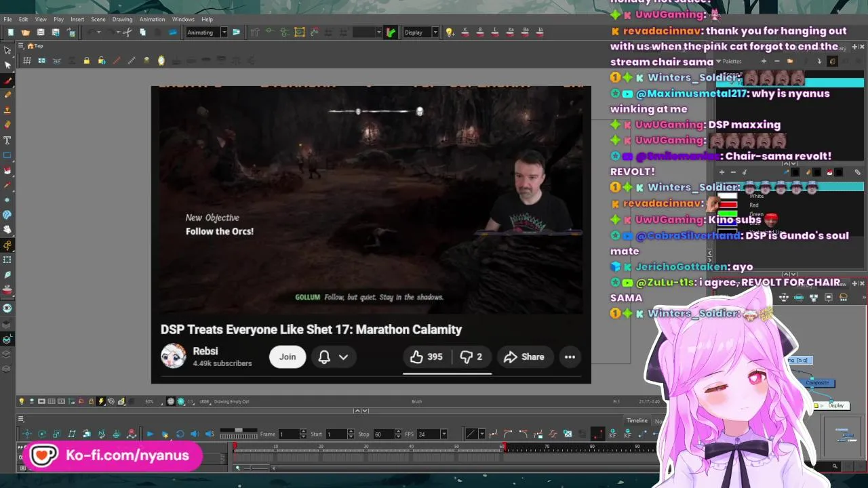Click the New scene icon
Viewport: 868px width, 488px height.
coord(10,32)
